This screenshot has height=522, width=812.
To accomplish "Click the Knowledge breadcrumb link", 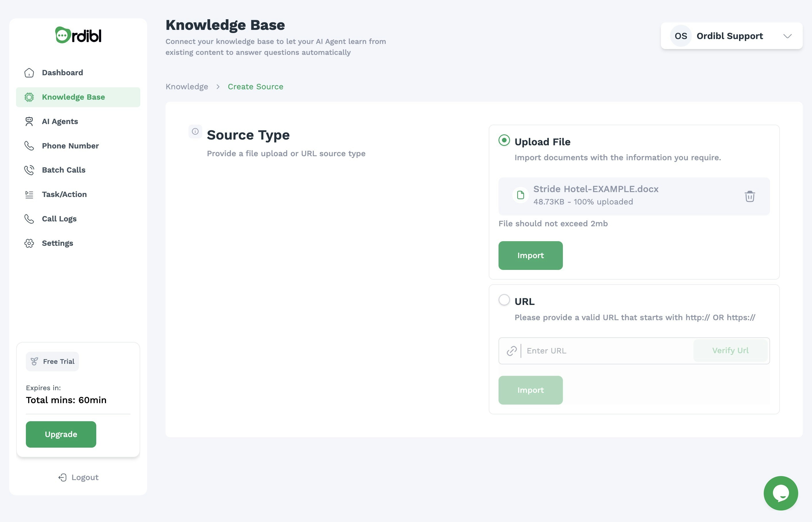I will click(186, 87).
